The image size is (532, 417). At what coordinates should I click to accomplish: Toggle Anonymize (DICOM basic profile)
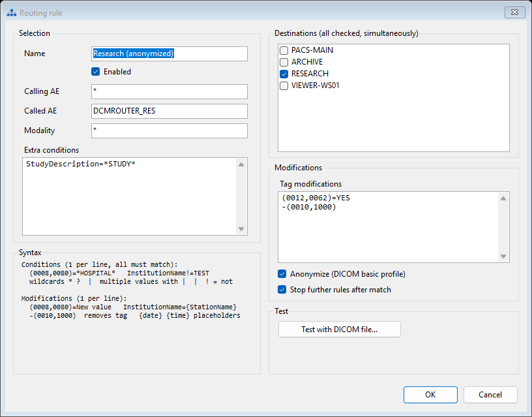point(282,274)
